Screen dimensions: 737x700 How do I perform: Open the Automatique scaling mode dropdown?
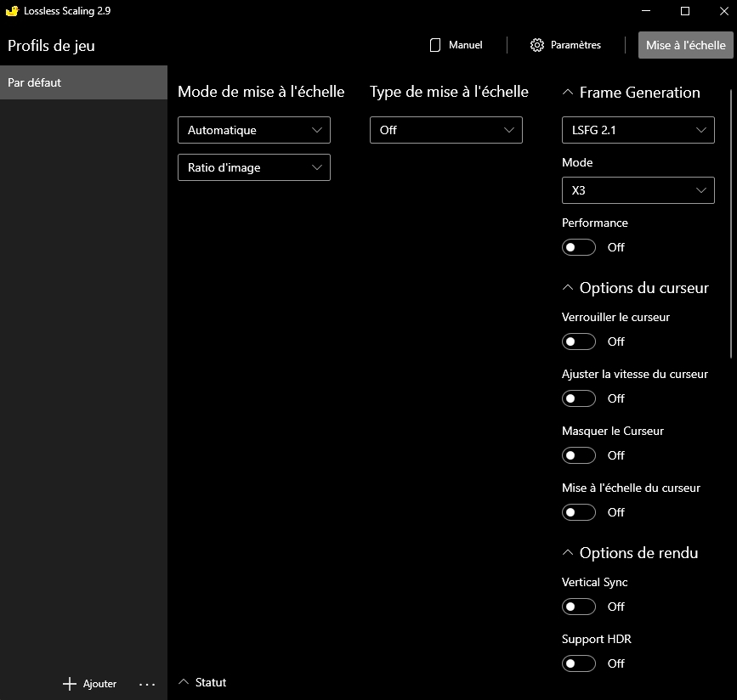pyautogui.click(x=253, y=130)
